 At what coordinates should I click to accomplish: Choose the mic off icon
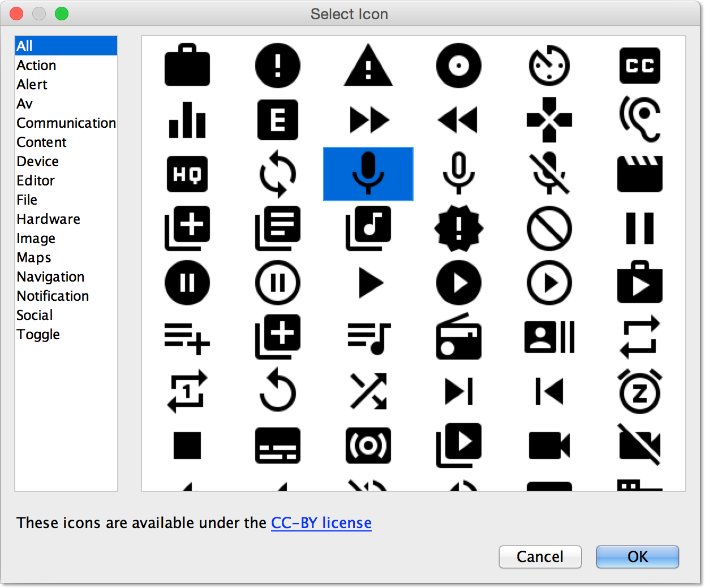(x=549, y=174)
